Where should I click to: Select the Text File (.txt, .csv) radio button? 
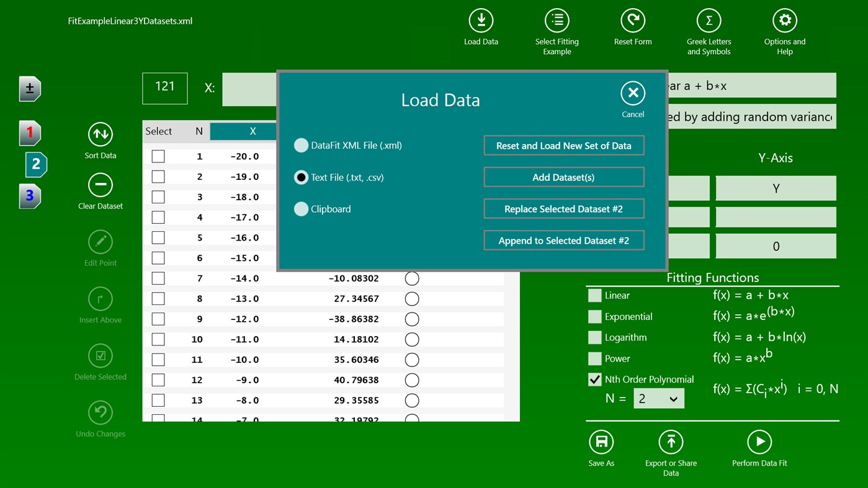coord(301,177)
